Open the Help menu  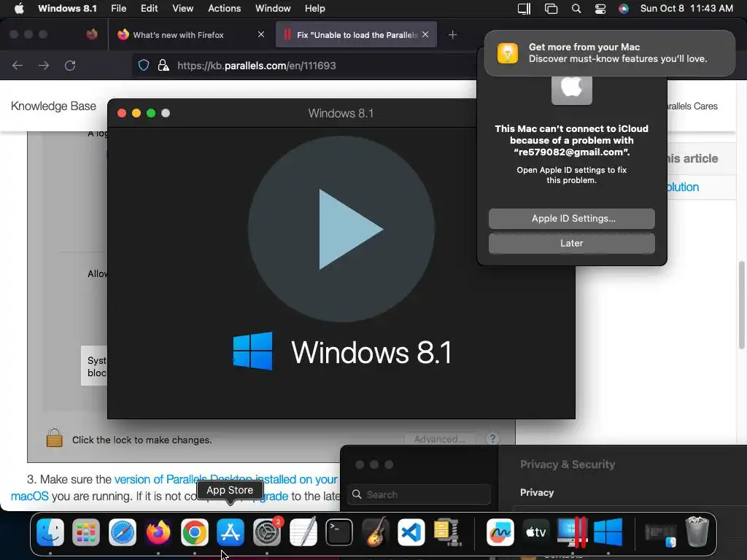(x=315, y=8)
